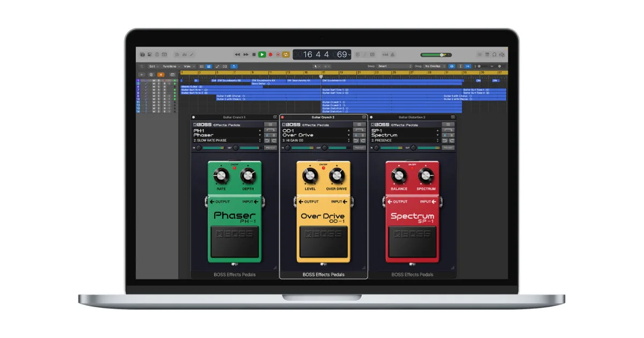Click the RATE knob on the green Phaser pedal
The width and height of the screenshot is (644, 338).
point(220,175)
